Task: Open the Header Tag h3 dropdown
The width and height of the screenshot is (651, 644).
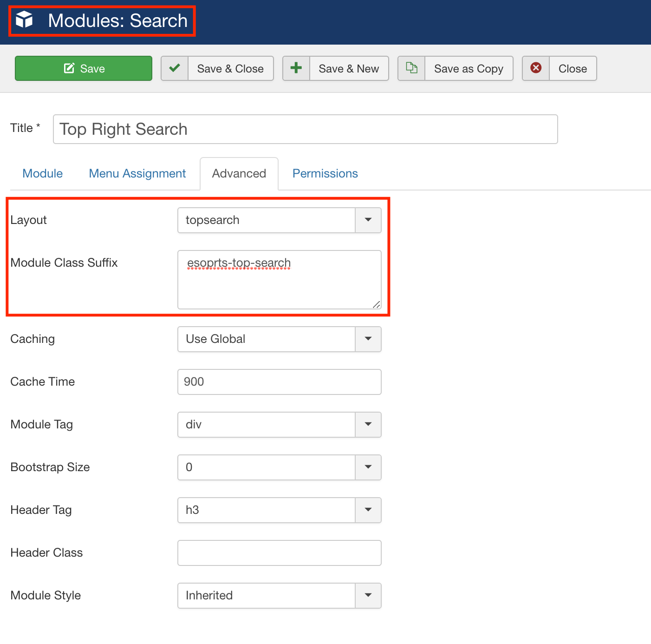Action: [x=279, y=510]
